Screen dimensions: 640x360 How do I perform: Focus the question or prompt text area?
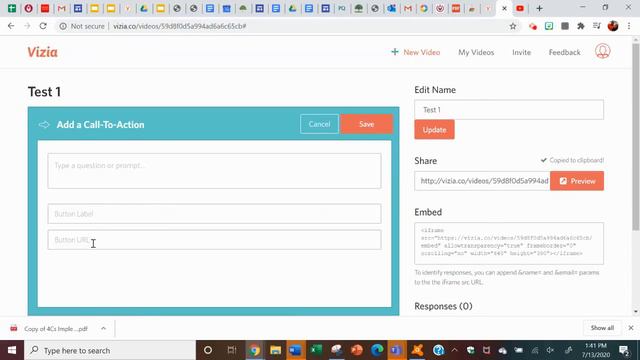coord(214,171)
